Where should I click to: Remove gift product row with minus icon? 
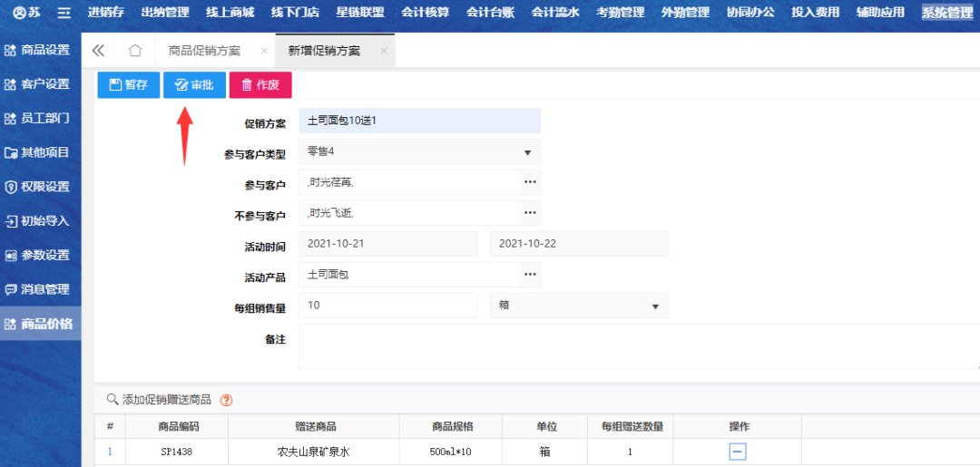738,452
